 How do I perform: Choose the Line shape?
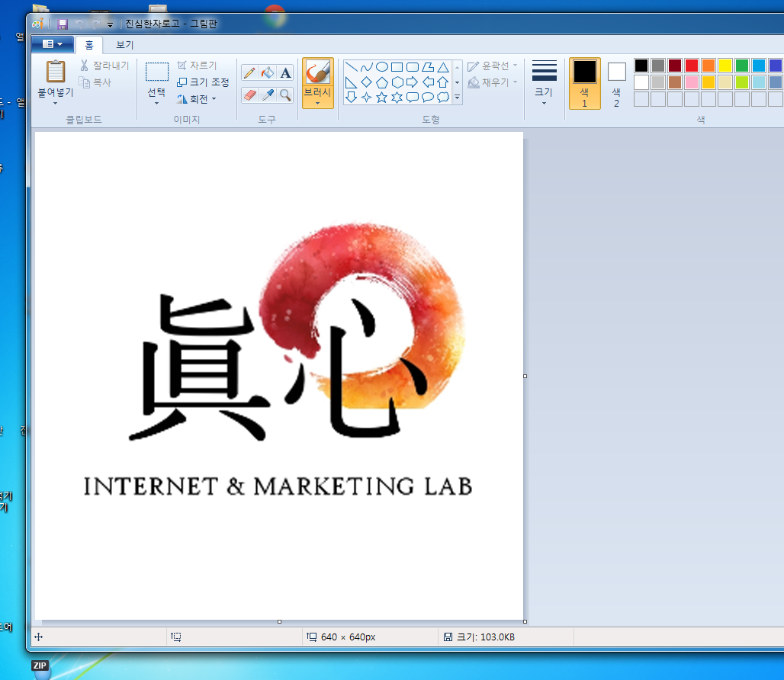(352, 67)
